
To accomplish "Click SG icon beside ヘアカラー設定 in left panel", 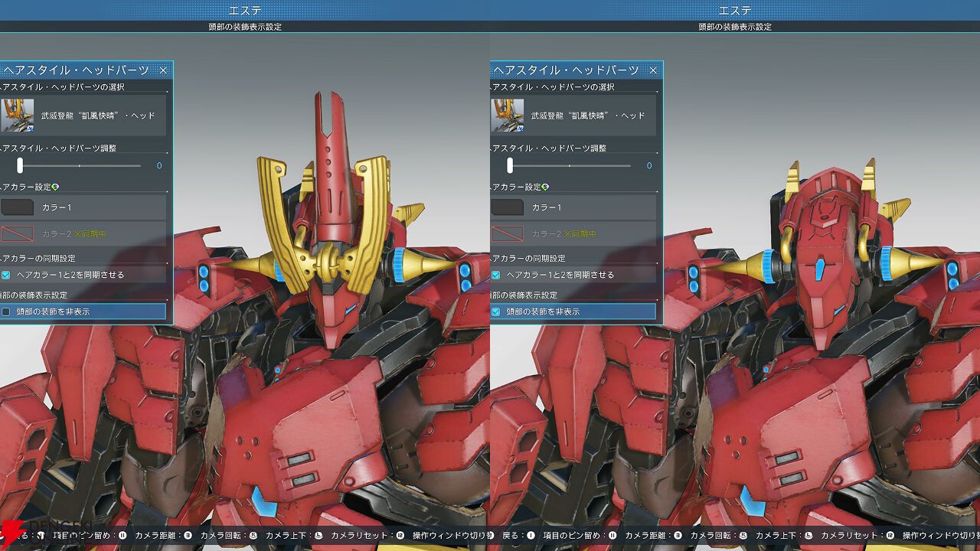I will click(x=55, y=187).
